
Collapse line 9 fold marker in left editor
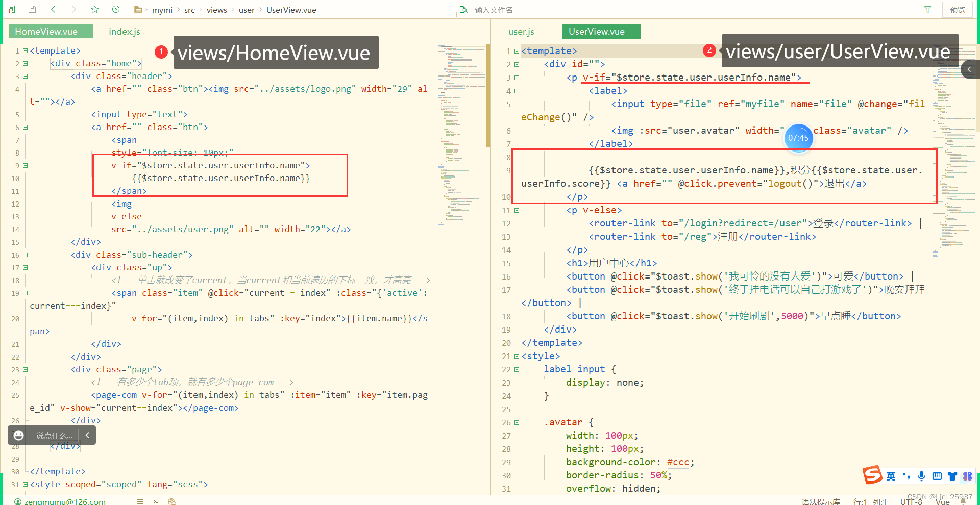pyautogui.click(x=25, y=166)
